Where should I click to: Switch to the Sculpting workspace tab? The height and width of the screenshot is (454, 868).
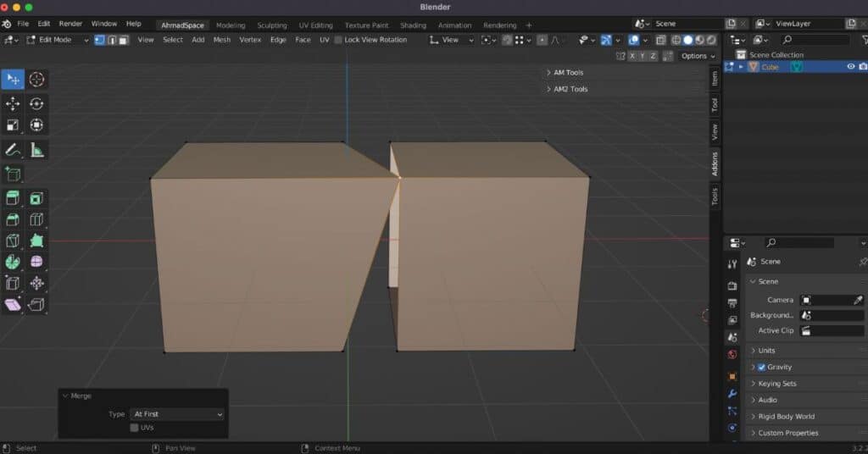pyautogui.click(x=272, y=25)
